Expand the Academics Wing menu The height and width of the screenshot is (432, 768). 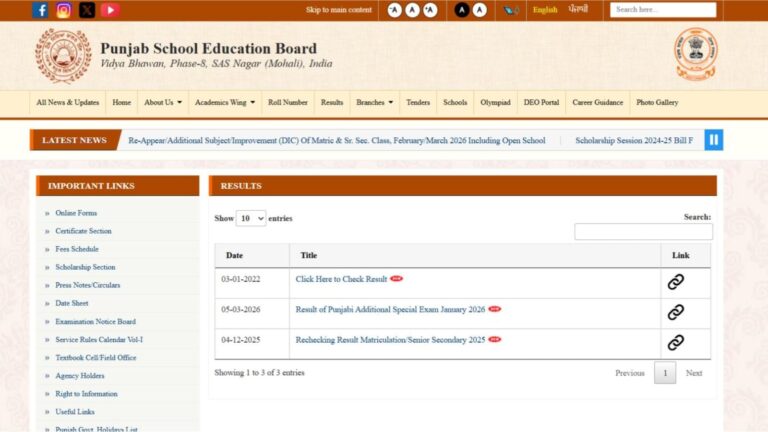point(225,102)
